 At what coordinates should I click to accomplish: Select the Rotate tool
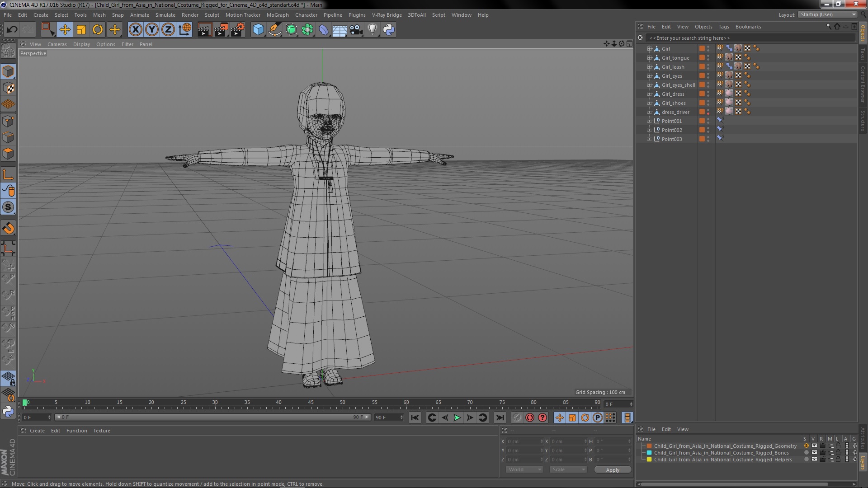click(98, 30)
